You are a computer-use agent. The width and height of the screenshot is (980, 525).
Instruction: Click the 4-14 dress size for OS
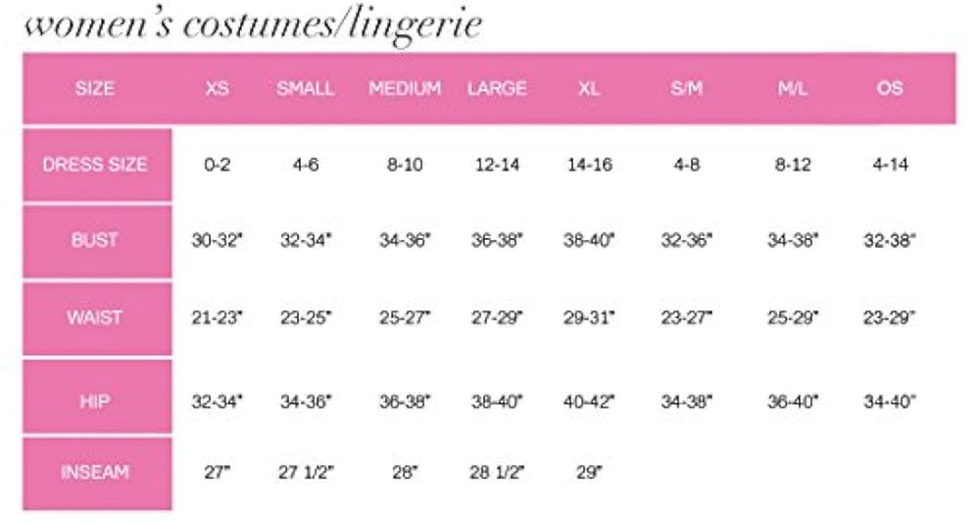click(890, 165)
